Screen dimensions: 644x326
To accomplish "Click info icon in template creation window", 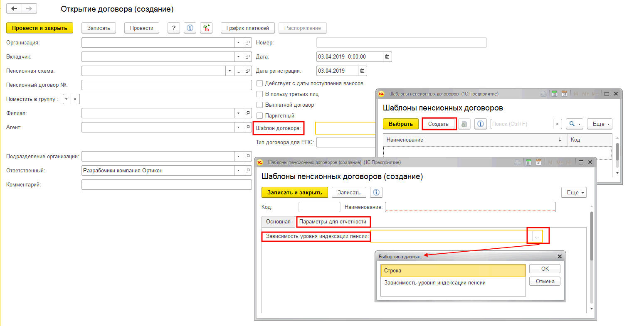I will 376,192.
